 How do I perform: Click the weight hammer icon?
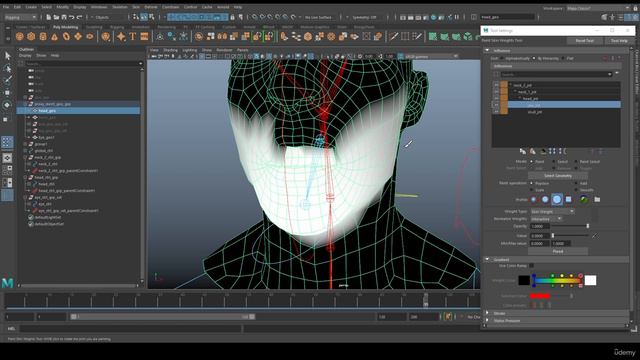[x=543, y=151]
